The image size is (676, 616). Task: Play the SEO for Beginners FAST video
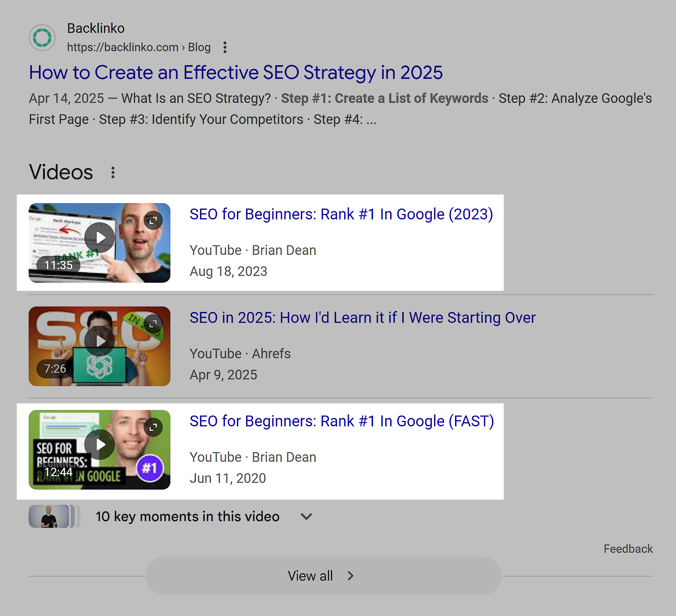[x=100, y=444]
